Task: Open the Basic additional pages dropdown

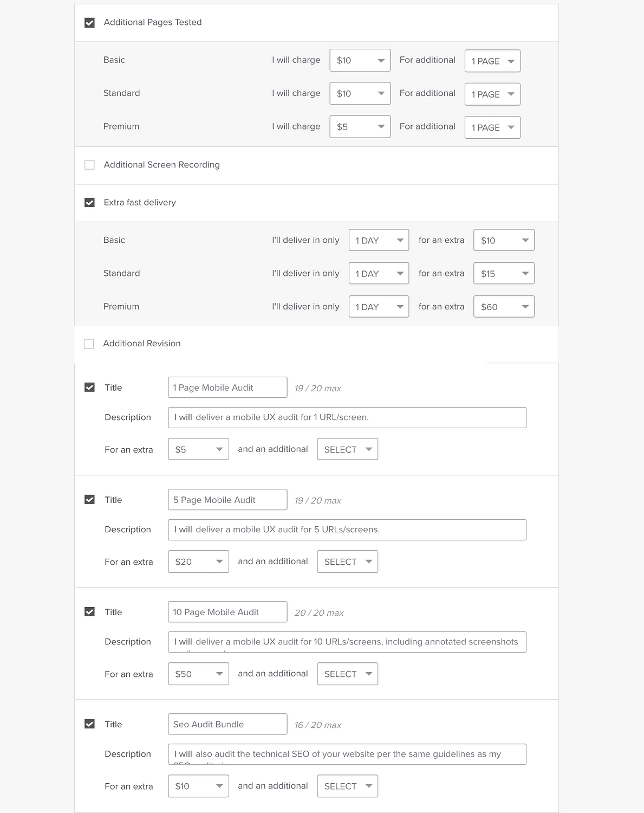Action: (492, 61)
